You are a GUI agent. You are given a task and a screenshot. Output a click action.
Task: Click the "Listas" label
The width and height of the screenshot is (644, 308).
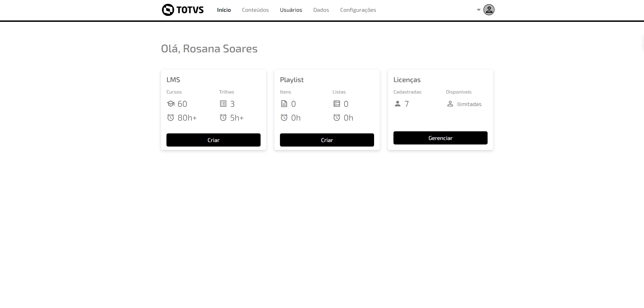point(339,92)
